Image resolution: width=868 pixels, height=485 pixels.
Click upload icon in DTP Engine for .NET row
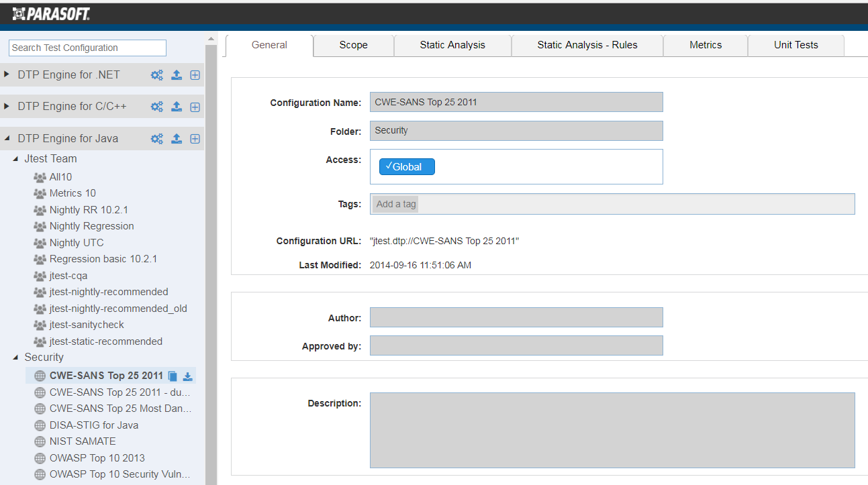177,75
